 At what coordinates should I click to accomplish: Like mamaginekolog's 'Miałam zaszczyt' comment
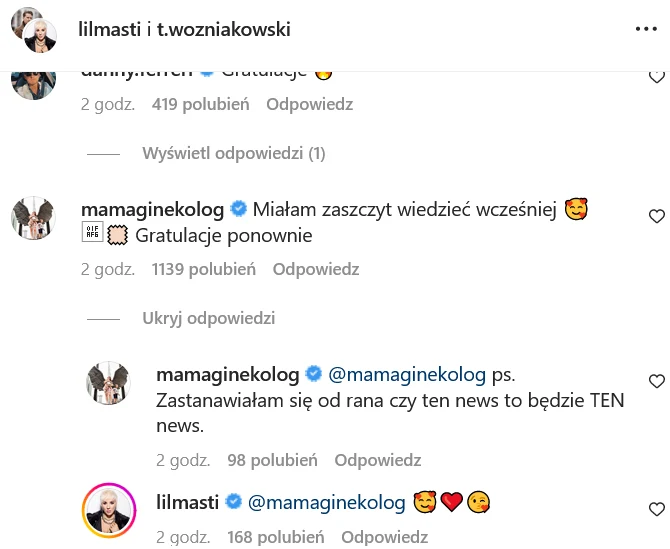[657, 216]
